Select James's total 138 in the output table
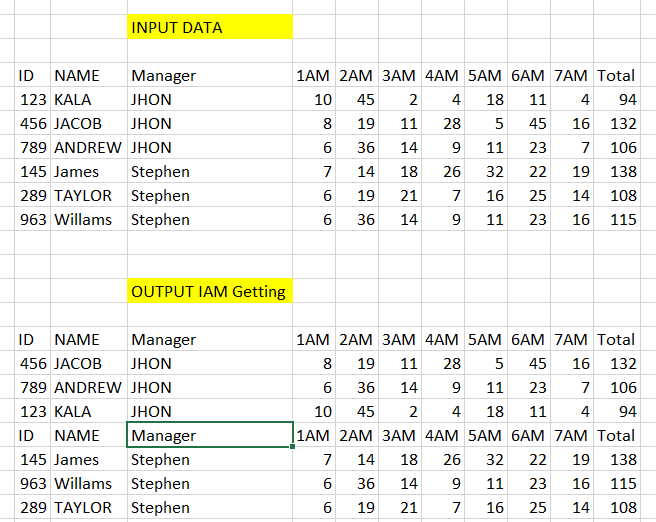This screenshot has width=656, height=522. pyautogui.click(x=617, y=459)
